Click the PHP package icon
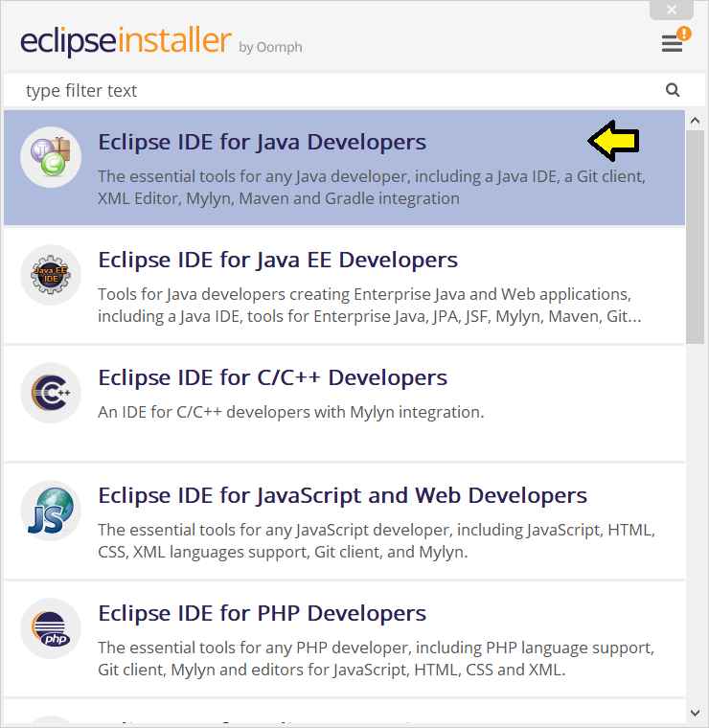 tap(51, 628)
